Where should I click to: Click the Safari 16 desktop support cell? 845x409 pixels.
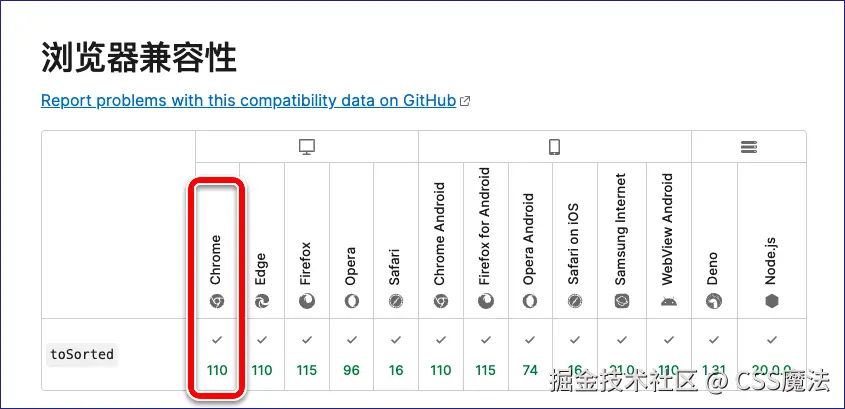click(x=396, y=355)
